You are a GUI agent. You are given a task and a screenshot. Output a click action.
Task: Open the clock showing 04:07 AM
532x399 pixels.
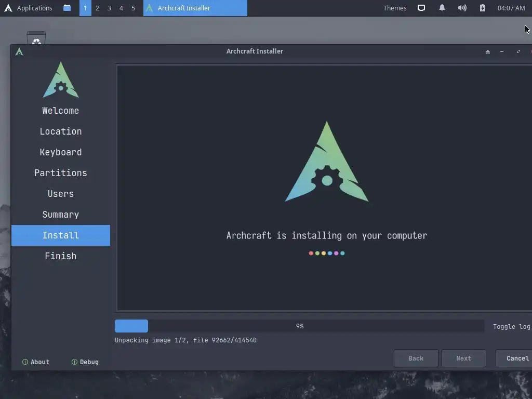511,8
